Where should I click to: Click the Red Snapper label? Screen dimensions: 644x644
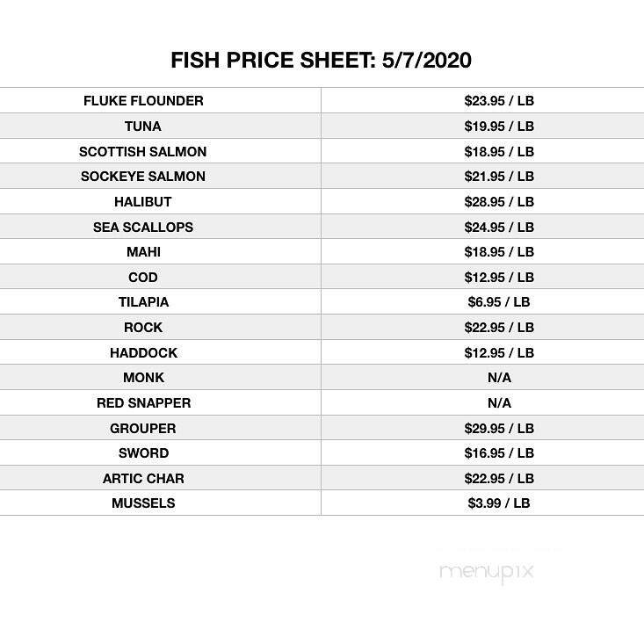(x=143, y=403)
